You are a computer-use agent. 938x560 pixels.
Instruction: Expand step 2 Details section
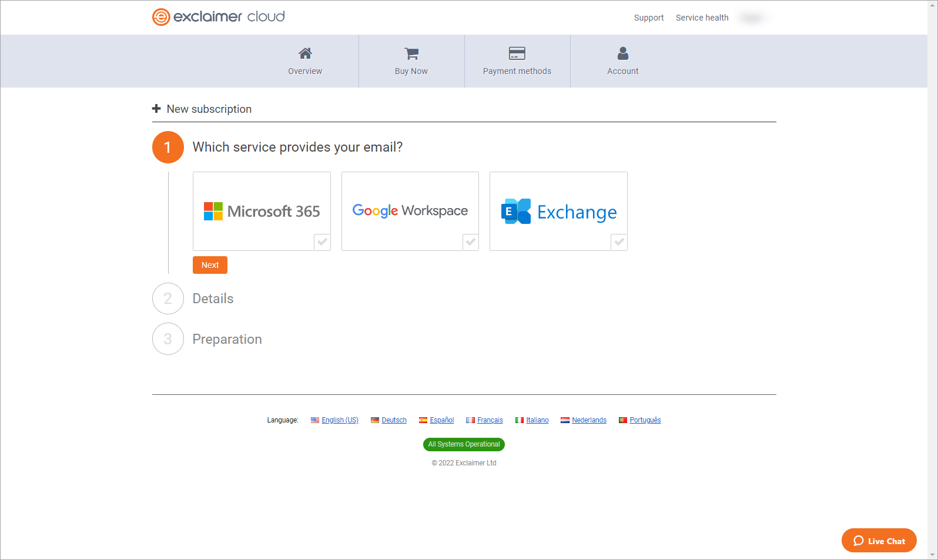point(213,299)
